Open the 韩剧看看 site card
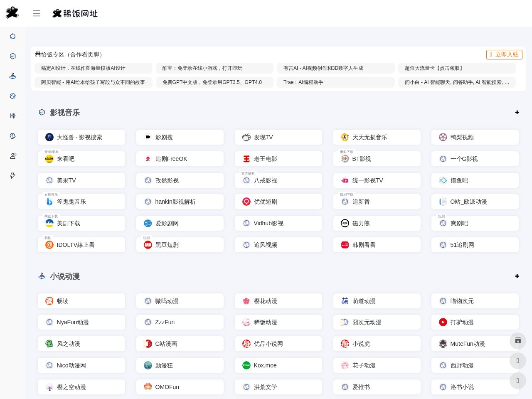The height and width of the screenshot is (399, 532). coord(377,245)
